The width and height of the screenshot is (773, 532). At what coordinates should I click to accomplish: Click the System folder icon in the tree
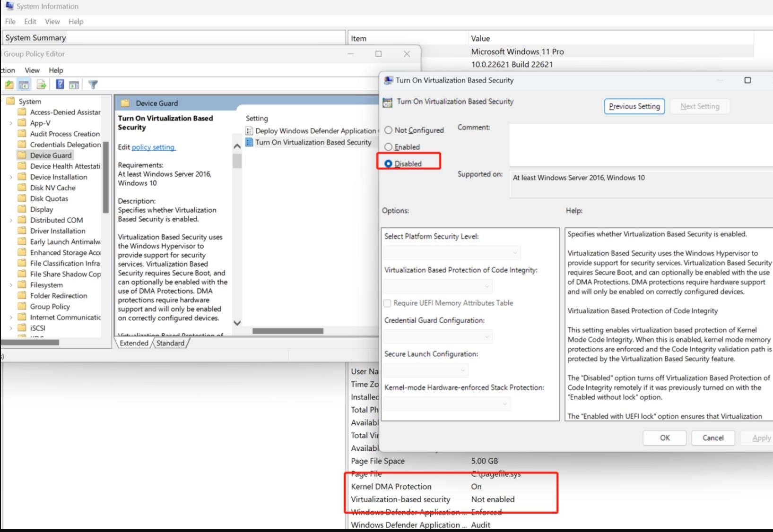coord(10,101)
